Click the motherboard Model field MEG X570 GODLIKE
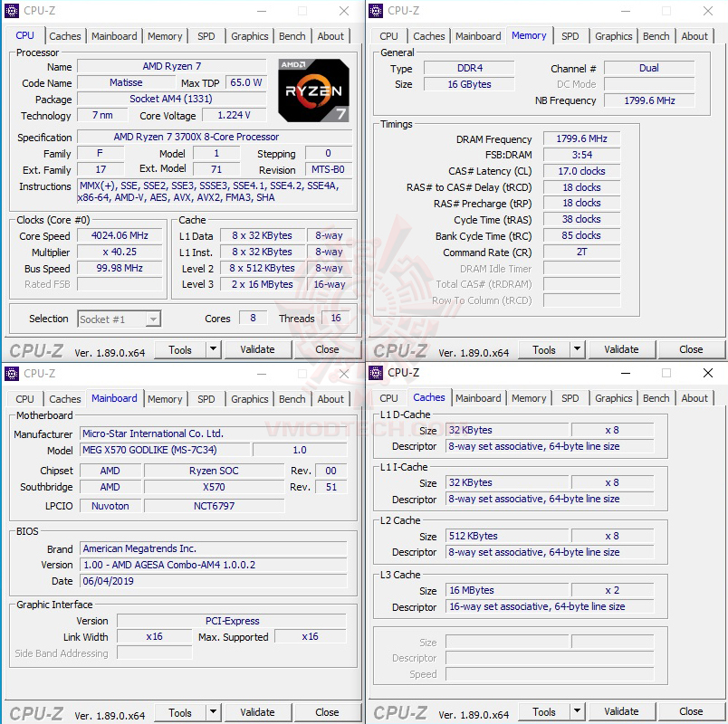The image size is (728, 724). [165, 450]
